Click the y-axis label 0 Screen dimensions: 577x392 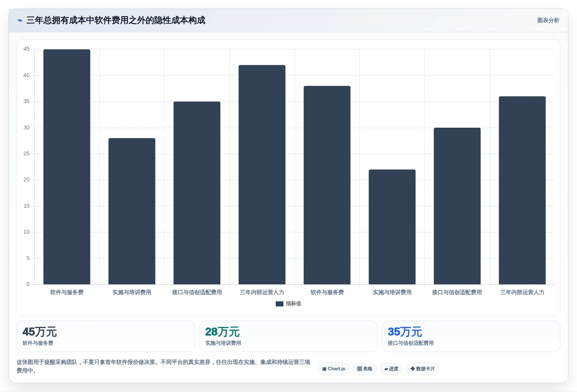click(x=28, y=284)
